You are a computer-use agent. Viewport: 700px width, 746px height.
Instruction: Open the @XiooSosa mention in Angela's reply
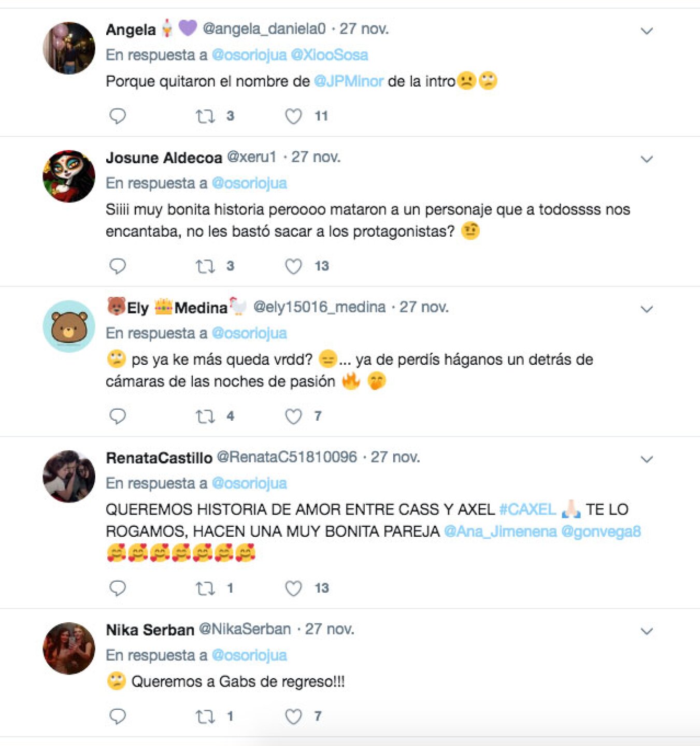click(x=330, y=55)
